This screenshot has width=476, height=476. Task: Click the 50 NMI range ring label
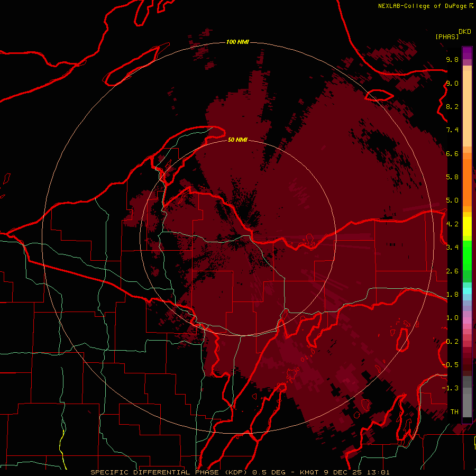(237, 140)
